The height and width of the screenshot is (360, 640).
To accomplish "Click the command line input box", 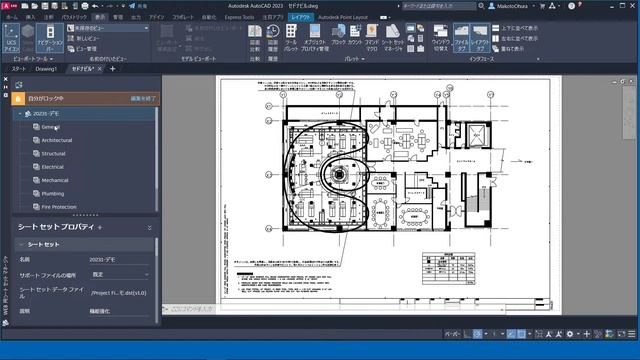I will pyautogui.click(x=335, y=309).
